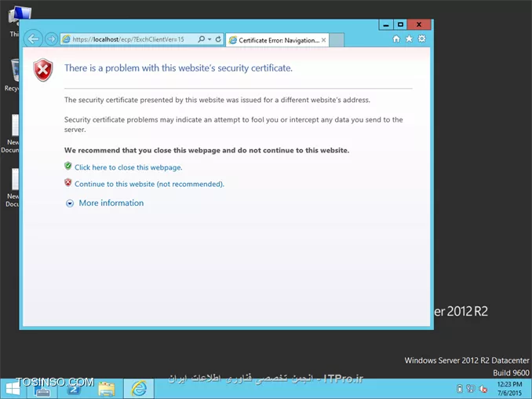Click the certificate problem heading text
Image resolution: width=532 pixels, height=399 pixels.
pos(178,68)
